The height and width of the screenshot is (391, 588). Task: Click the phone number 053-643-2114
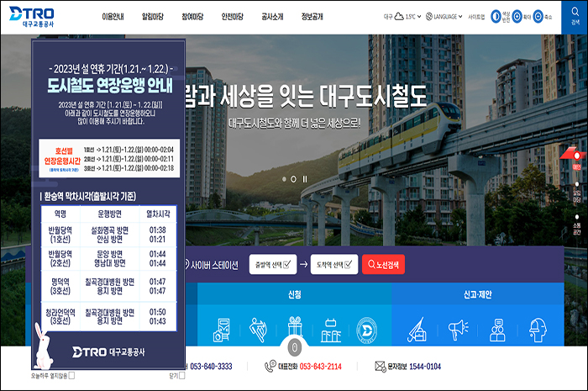pos(321,367)
